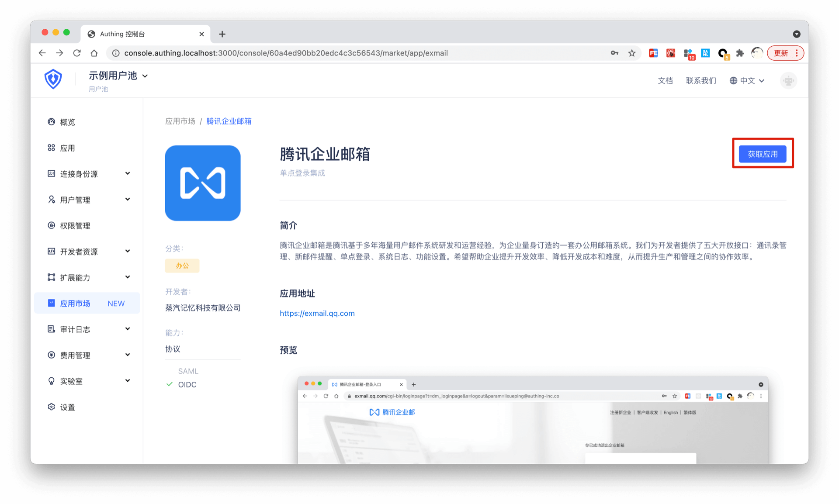The height and width of the screenshot is (504, 839).
Task: Click the 应用市场 breadcrumb link
Action: (180, 121)
